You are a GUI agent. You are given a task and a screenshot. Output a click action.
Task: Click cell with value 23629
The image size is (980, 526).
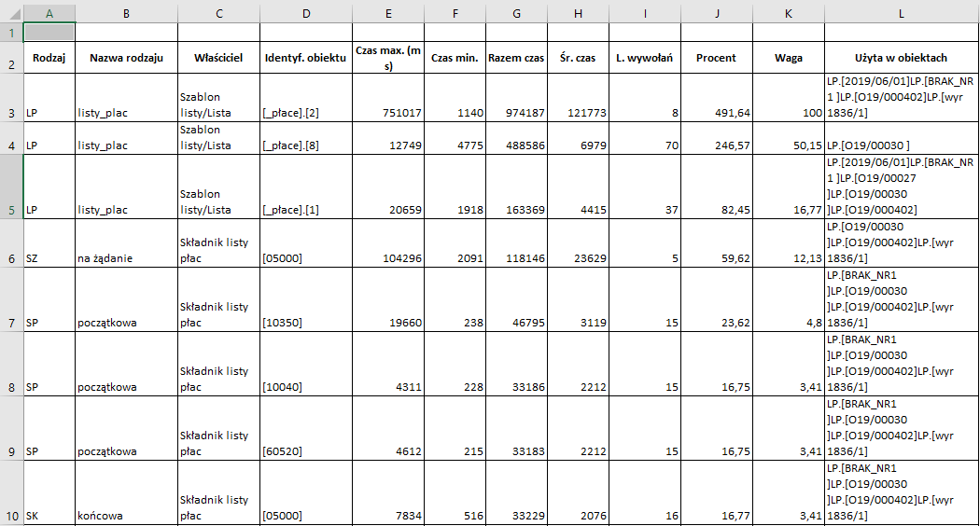578,243
